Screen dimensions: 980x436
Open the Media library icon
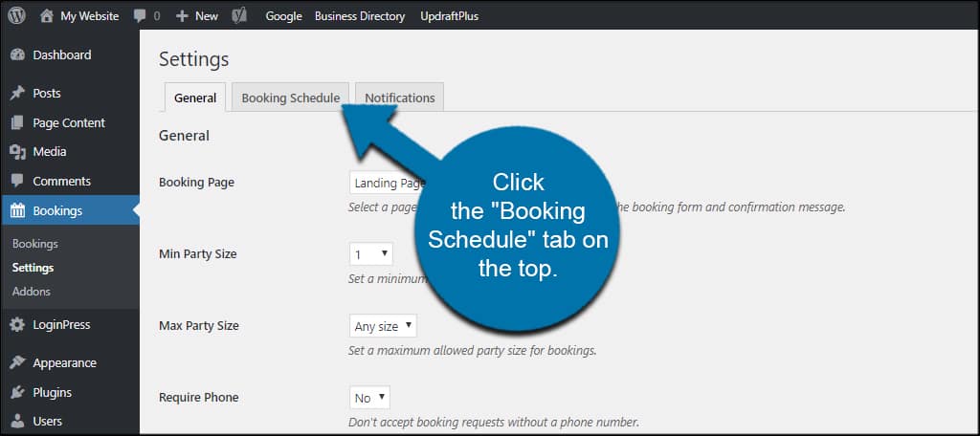(x=17, y=152)
